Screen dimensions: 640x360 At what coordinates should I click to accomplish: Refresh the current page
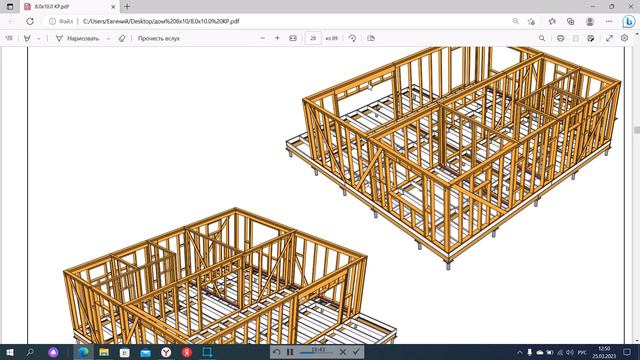coord(30,21)
